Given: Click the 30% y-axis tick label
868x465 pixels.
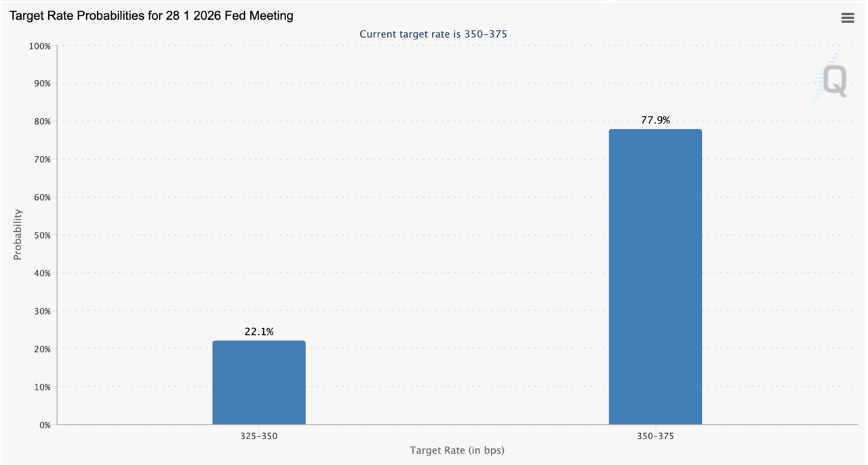Looking at the screenshot, I should tap(41, 311).
